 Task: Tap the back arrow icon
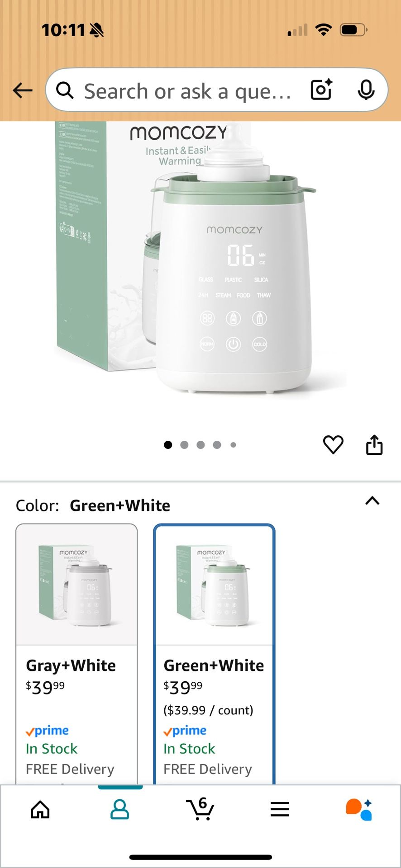coord(23,90)
